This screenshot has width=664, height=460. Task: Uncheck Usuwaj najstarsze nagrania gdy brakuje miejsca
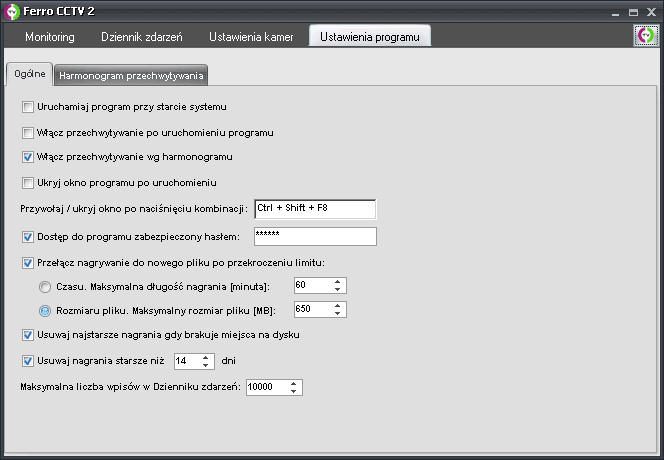pos(28,335)
